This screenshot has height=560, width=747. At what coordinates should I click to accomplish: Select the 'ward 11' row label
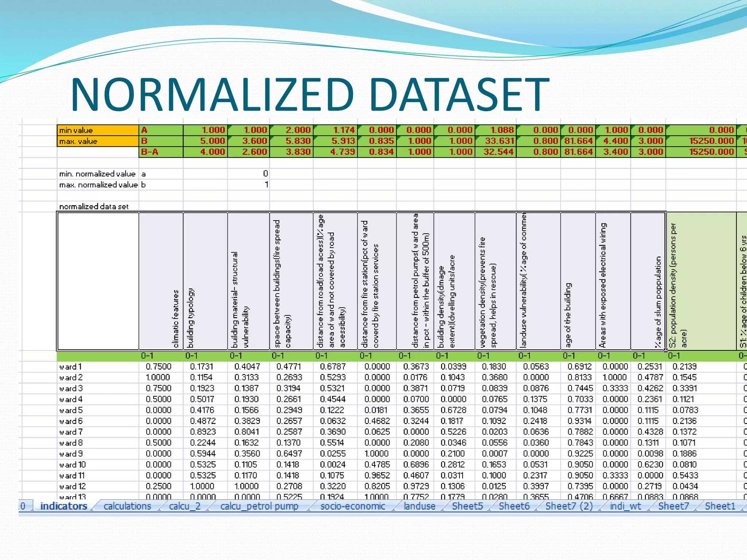[98, 476]
